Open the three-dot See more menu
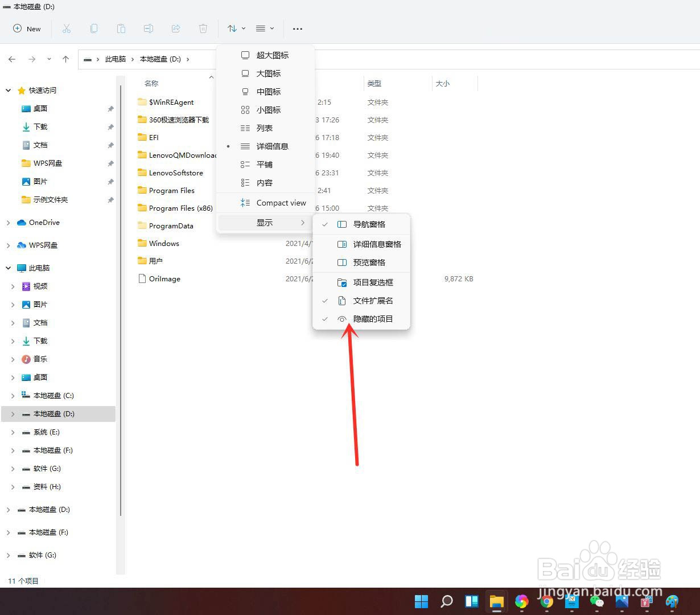 coord(297,28)
